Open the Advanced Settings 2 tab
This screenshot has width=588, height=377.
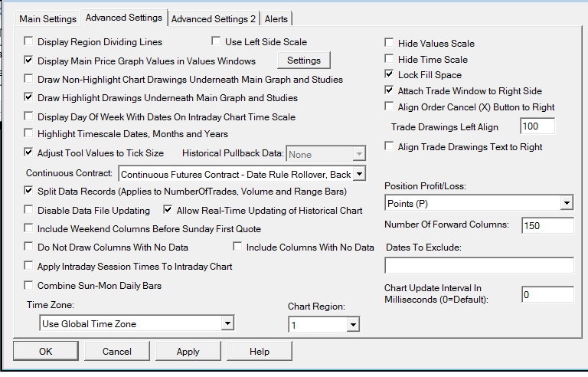point(213,18)
